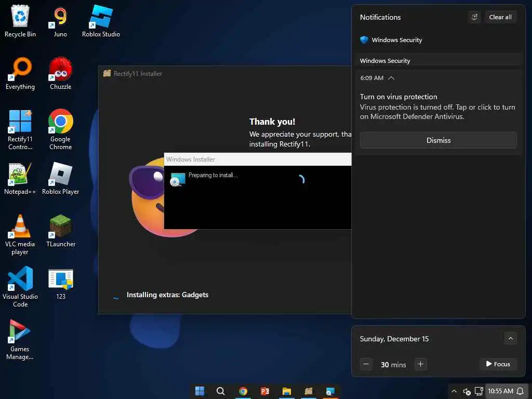Viewport: 532px width, 399px height.
Task: Show hidden tray icons chevron
Action: (454, 391)
